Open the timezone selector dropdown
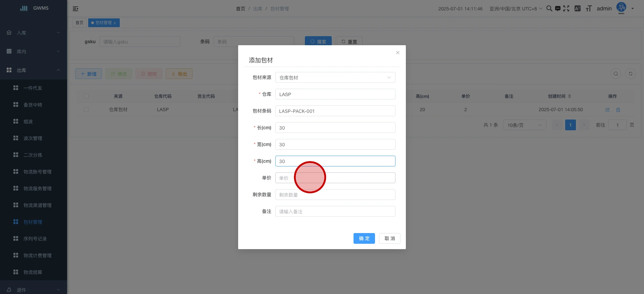Viewport: 644px width, 294px height. [x=516, y=9]
